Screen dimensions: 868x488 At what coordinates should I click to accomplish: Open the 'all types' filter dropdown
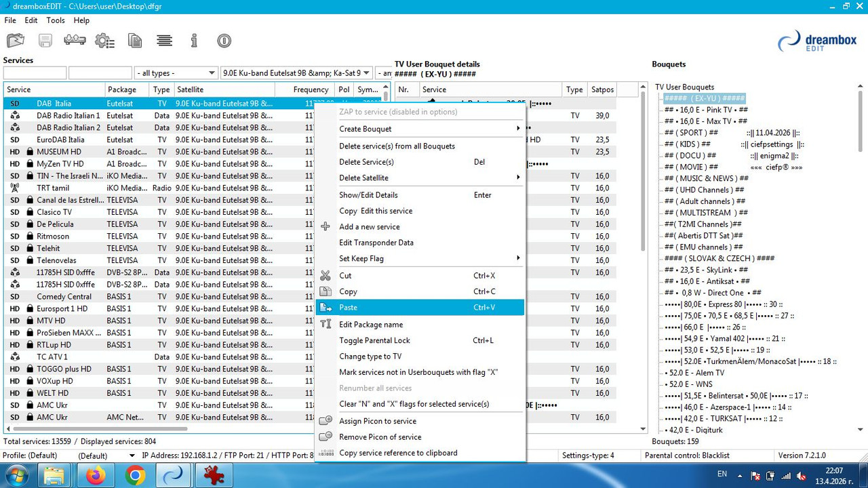[176, 73]
